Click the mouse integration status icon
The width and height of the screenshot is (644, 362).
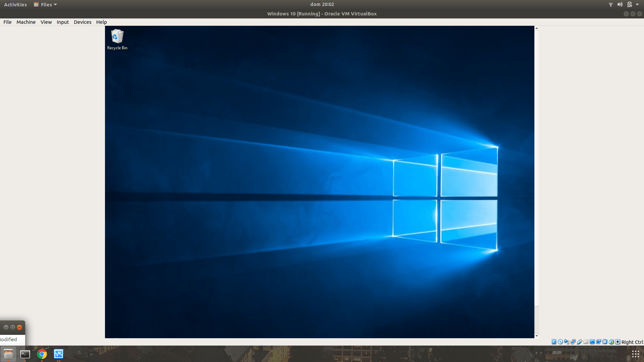pos(611,342)
